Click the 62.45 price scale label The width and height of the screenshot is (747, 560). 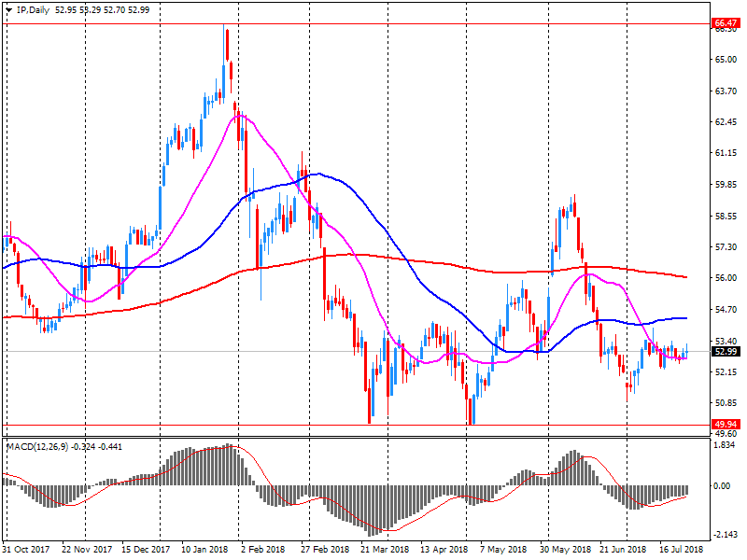726,122
